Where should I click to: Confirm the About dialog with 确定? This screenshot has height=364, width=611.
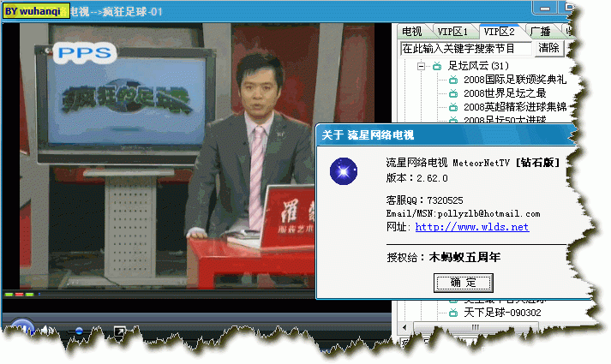464,283
